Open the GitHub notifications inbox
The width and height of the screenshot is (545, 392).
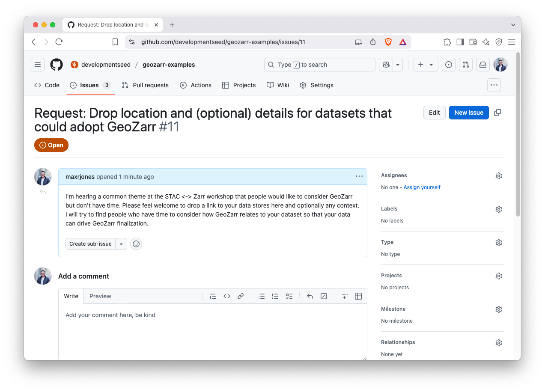pyautogui.click(x=483, y=65)
